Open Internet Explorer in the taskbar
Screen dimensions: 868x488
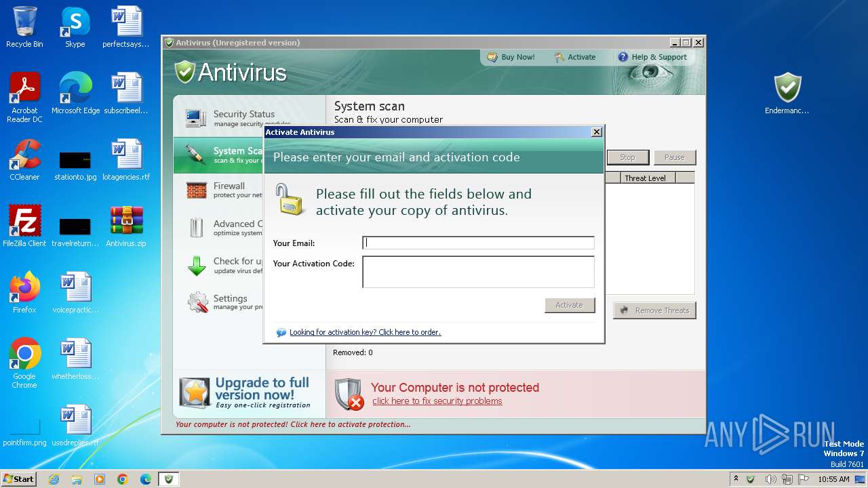(54, 479)
